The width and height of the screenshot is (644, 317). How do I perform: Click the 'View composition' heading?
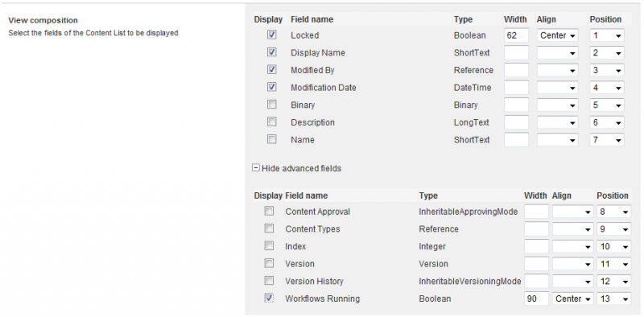click(43, 20)
